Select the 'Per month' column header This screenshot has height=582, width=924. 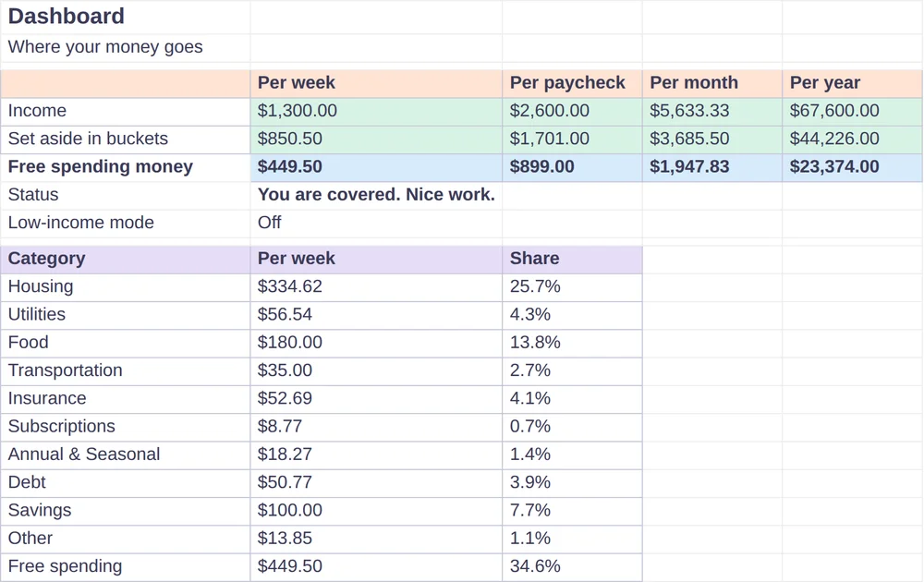(712, 83)
